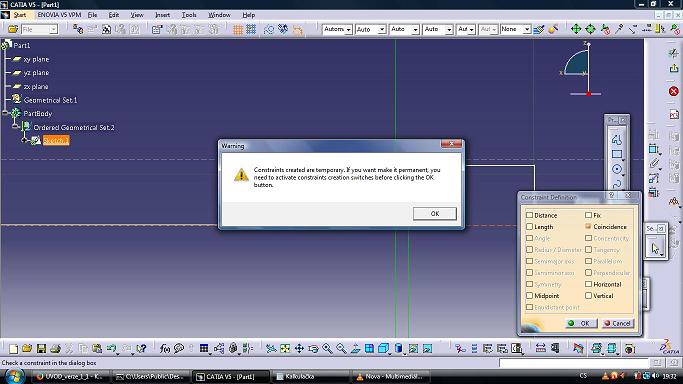Expand the Sketch node in tree
The height and width of the screenshot is (384, 683).
point(24,140)
